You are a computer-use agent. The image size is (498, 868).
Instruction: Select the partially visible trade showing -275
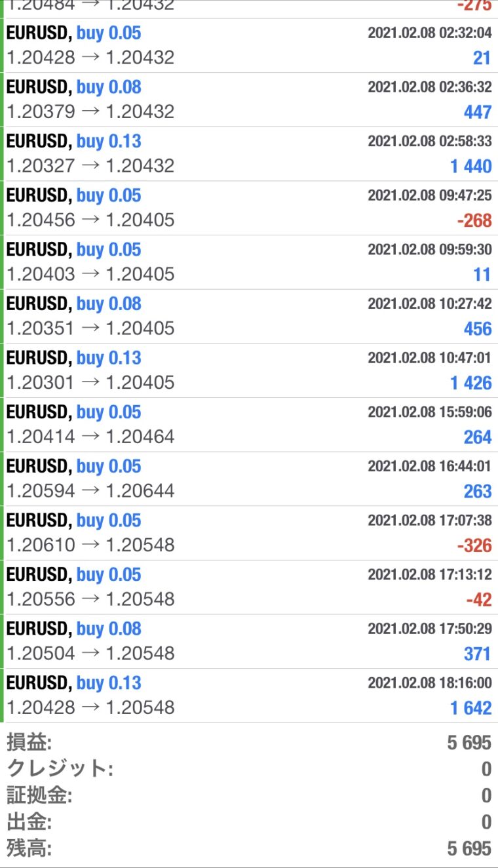pos(249,9)
